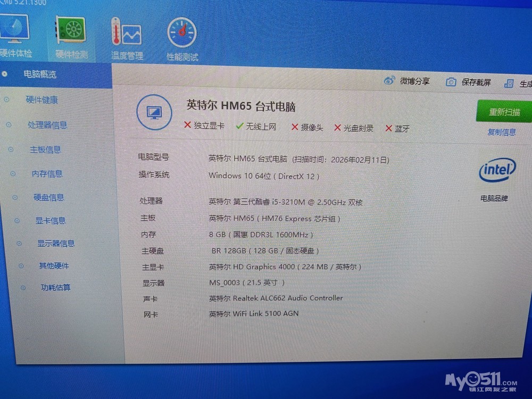Open 功耗估算 sidebar item
This screenshot has width=532, height=399.
coord(55,287)
